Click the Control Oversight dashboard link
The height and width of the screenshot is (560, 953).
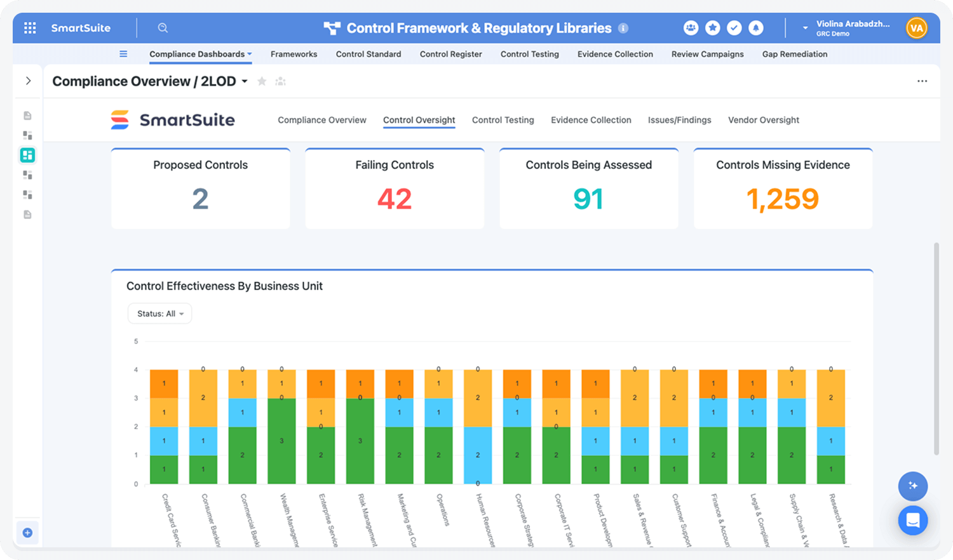419,120
